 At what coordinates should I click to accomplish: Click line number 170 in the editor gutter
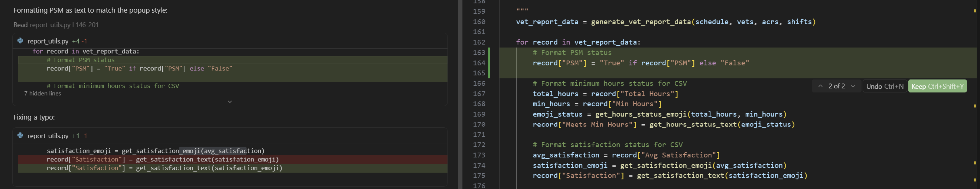[x=479, y=124]
